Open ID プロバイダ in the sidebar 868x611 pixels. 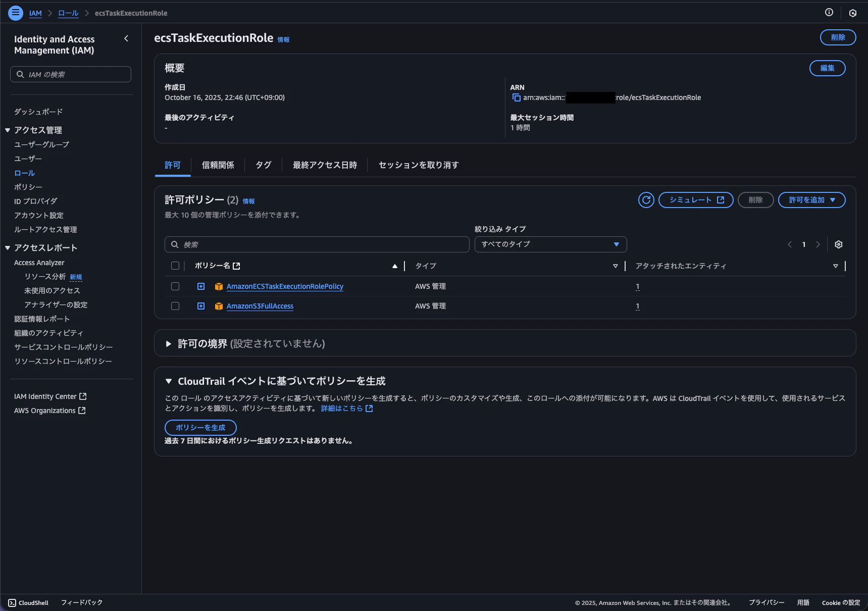coord(36,201)
